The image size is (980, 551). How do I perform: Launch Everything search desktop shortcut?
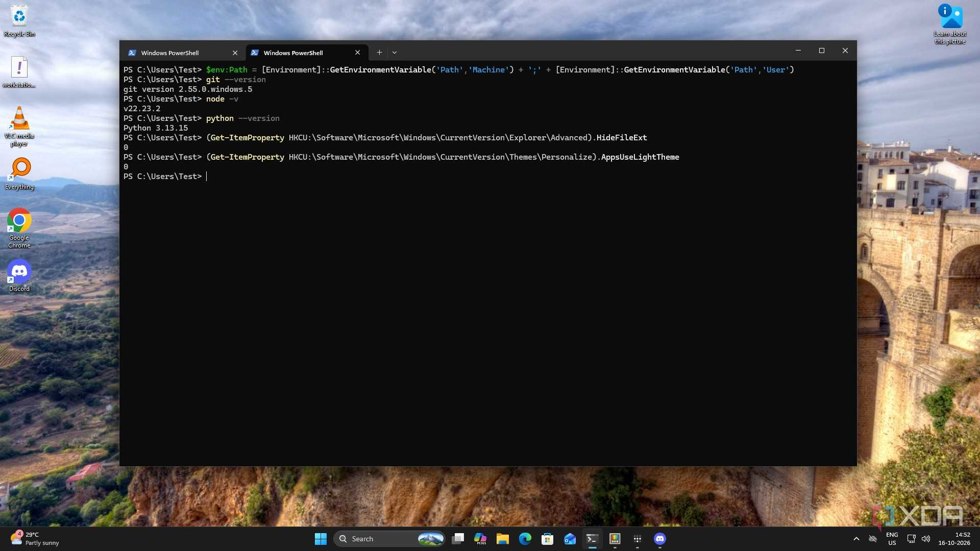19,174
